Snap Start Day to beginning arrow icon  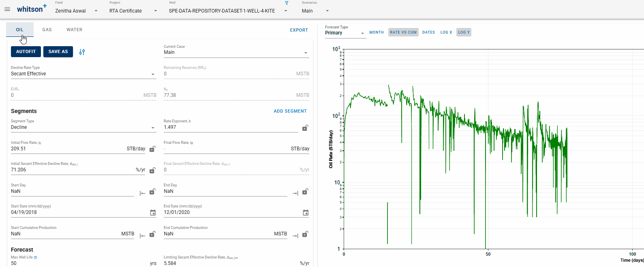[x=142, y=193]
